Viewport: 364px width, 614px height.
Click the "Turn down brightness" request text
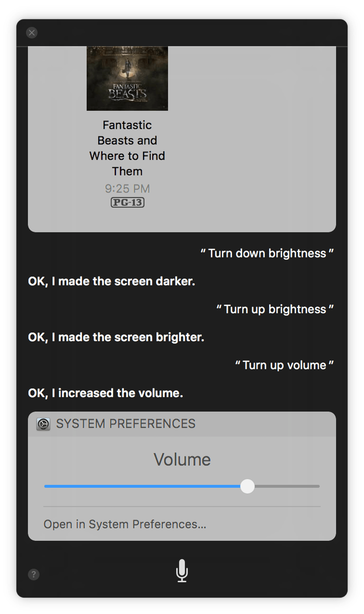pyautogui.click(x=267, y=253)
